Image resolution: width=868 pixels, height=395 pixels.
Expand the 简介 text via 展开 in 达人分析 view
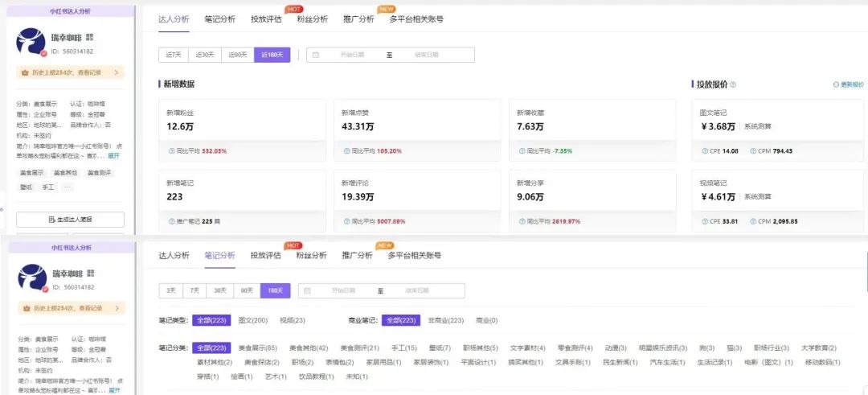pos(113,156)
